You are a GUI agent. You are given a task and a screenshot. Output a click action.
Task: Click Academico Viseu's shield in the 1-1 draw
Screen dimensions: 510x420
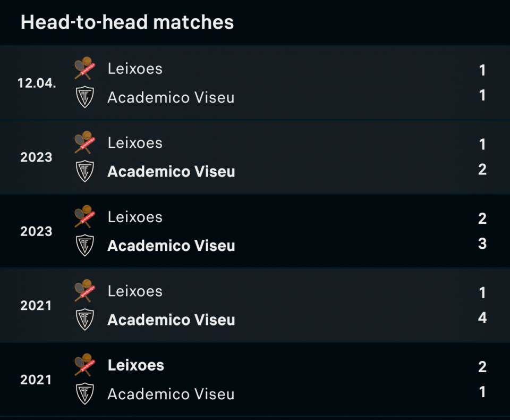(x=84, y=97)
